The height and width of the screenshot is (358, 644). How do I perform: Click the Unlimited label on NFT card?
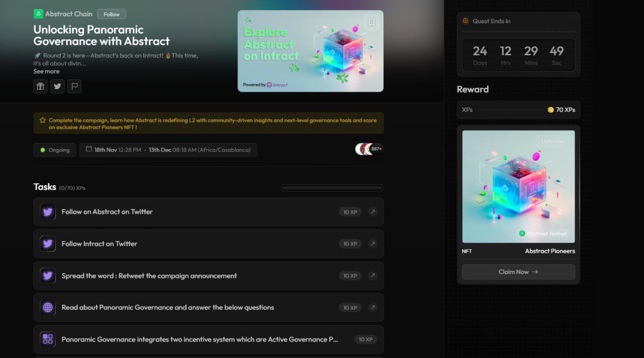coord(553,141)
